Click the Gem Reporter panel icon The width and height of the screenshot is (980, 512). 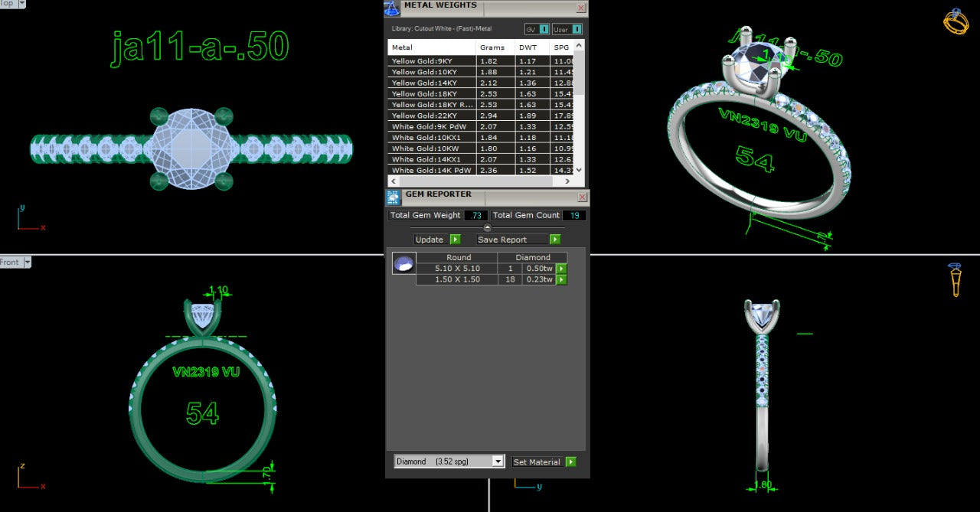[393, 197]
